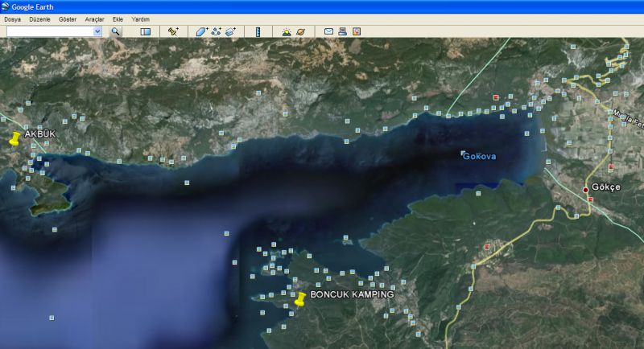Open the Dosya menu
The image size is (644, 349).
pos(13,18)
